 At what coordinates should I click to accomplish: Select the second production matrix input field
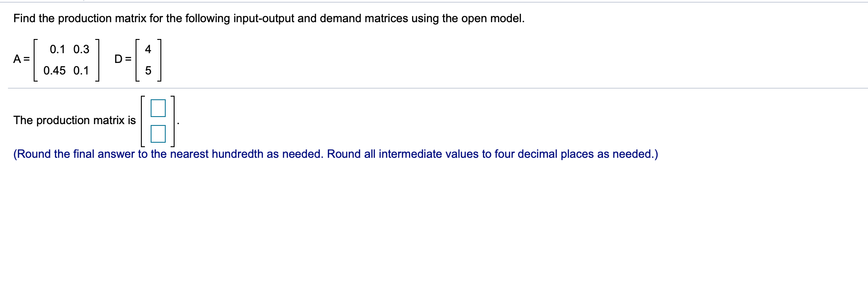159,134
